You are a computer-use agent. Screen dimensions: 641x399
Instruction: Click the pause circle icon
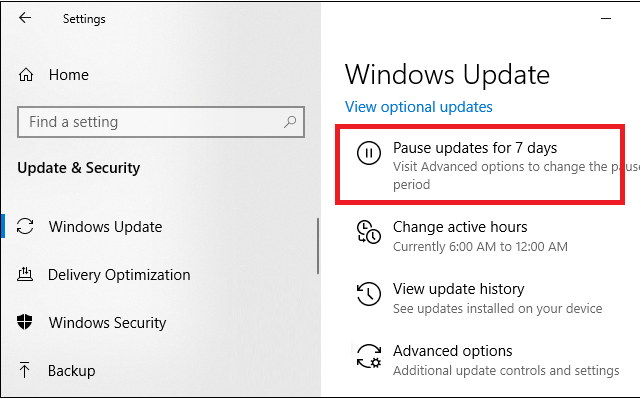(369, 153)
